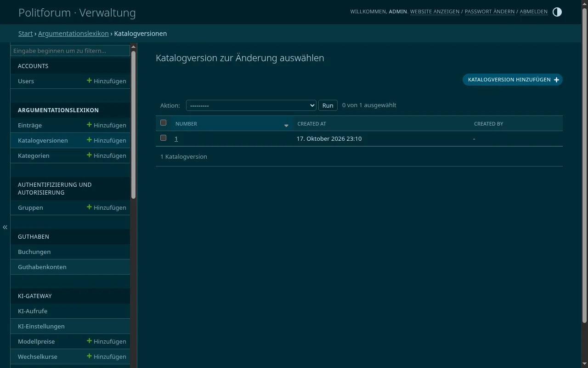Click the sidebar filter input field
588x368 pixels.
pos(70,51)
